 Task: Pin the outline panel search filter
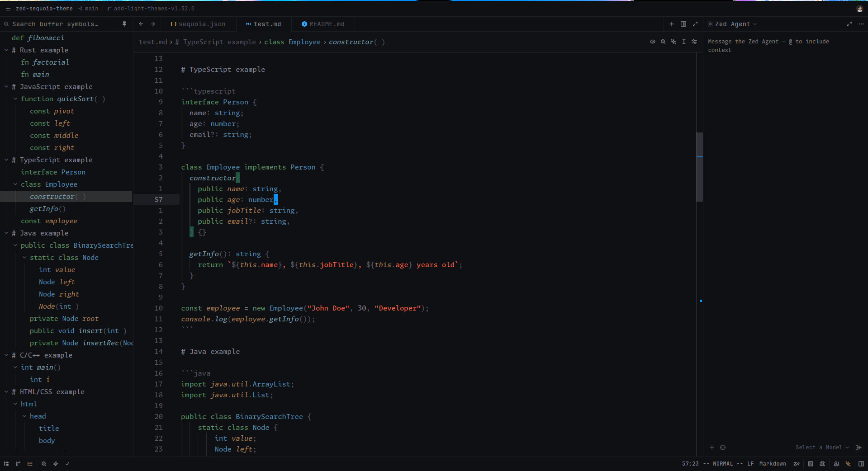[124, 24]
